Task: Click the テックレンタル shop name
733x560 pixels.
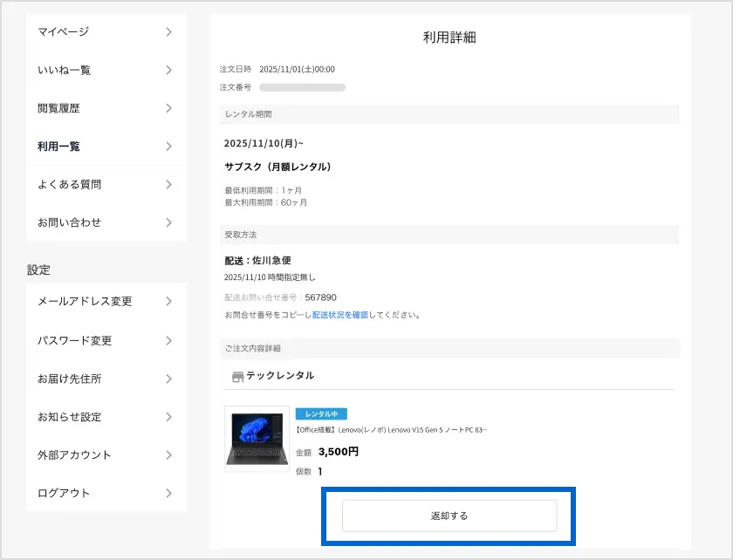Action: 280,376
